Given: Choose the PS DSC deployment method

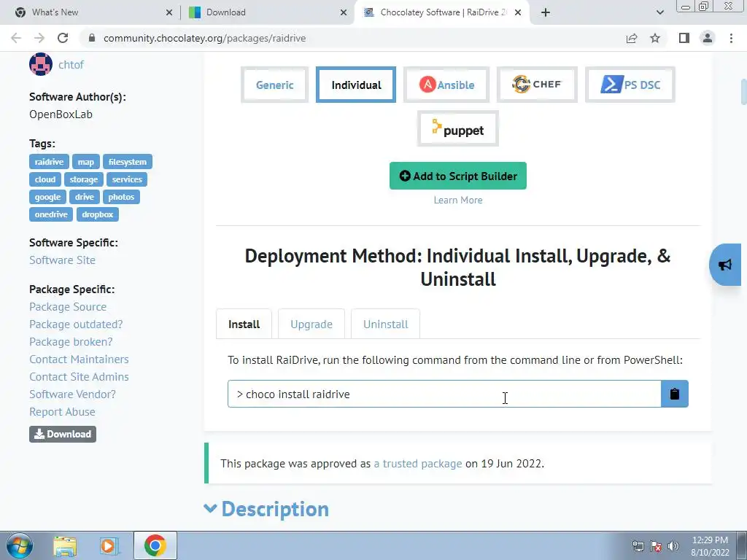Looking at the screenshot, I should pos(630,85).
